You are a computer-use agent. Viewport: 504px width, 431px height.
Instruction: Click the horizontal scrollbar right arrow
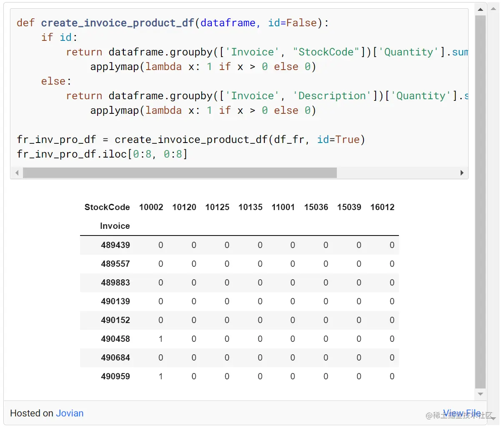tap(462, 173)
